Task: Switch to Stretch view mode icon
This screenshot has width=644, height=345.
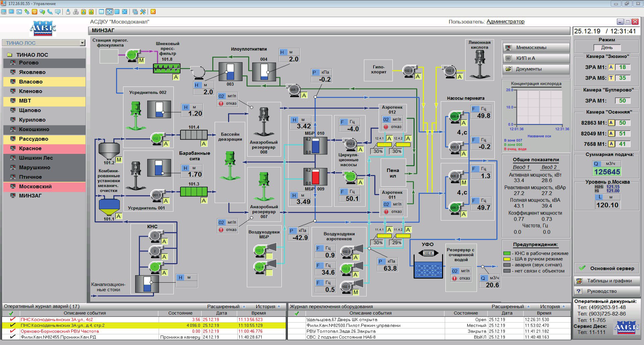Action: 109,12
